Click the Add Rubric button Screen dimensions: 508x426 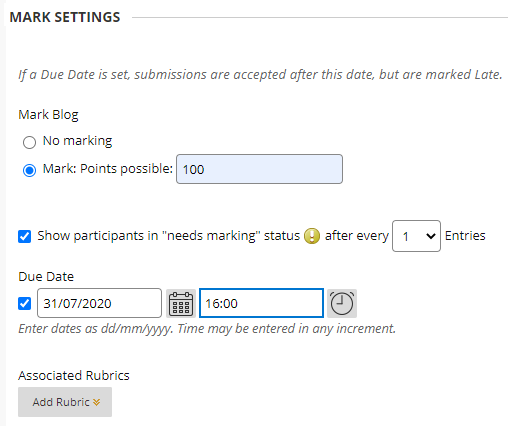(x=65, y=402)
